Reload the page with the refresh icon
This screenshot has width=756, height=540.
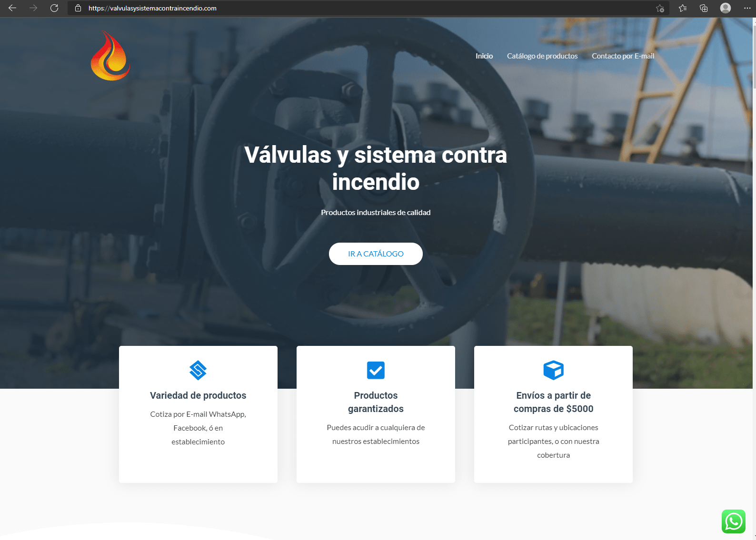(x=54, y=8)
